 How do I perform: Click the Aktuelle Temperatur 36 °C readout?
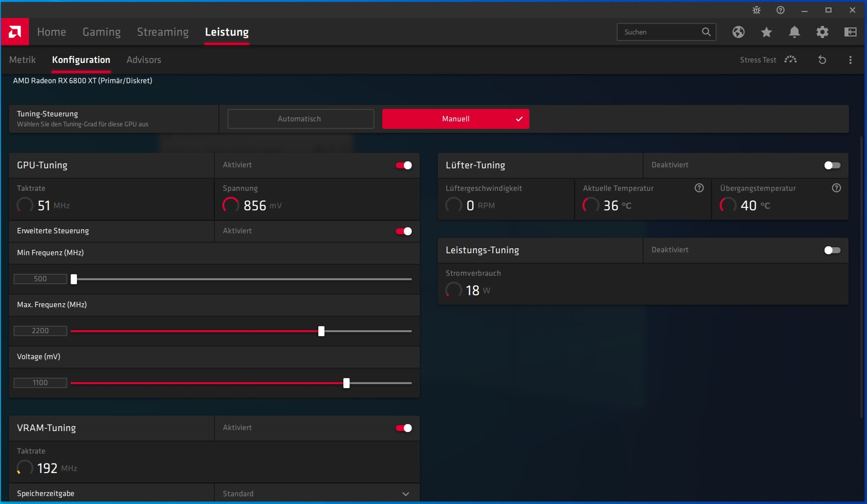point(607,205)
